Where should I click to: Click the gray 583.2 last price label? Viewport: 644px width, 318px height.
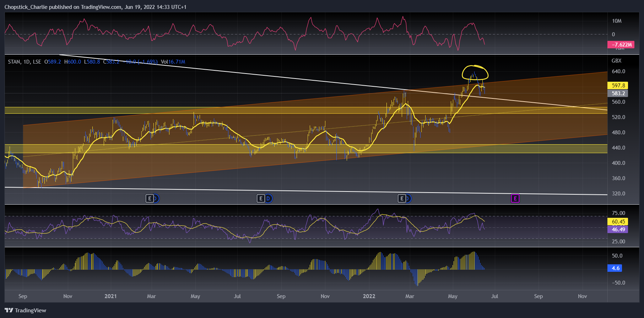(x=618, y=93)
